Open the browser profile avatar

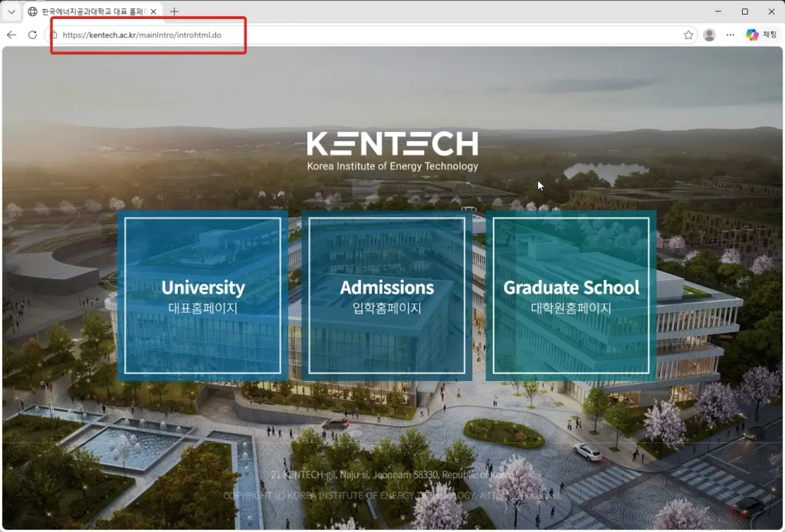point(709,34)
